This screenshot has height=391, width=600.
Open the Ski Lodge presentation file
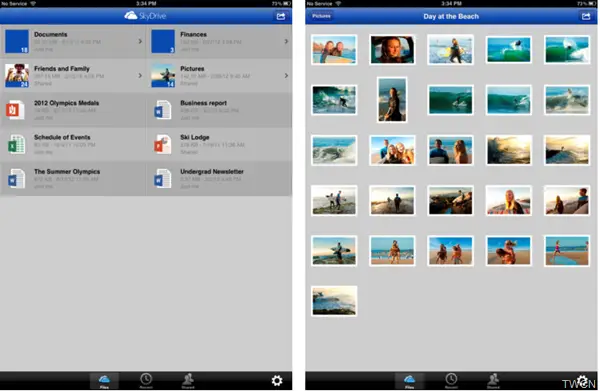pyautogui.click(x=219, y=144)
